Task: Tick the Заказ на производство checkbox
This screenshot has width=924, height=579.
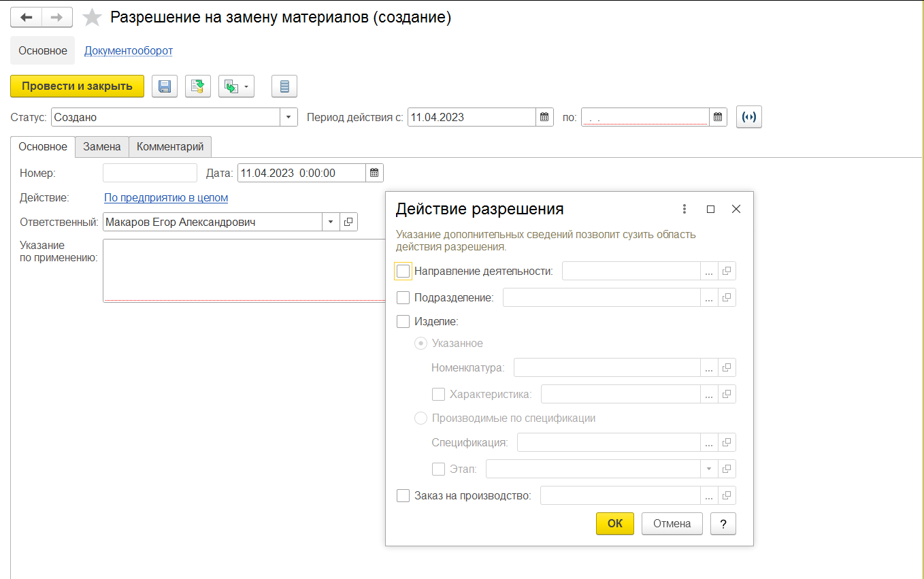Action: pyautogui.click(x=403, y=495)
